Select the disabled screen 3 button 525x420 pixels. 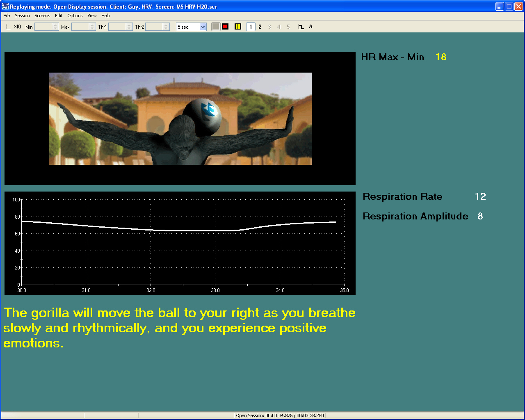[269, 27]
